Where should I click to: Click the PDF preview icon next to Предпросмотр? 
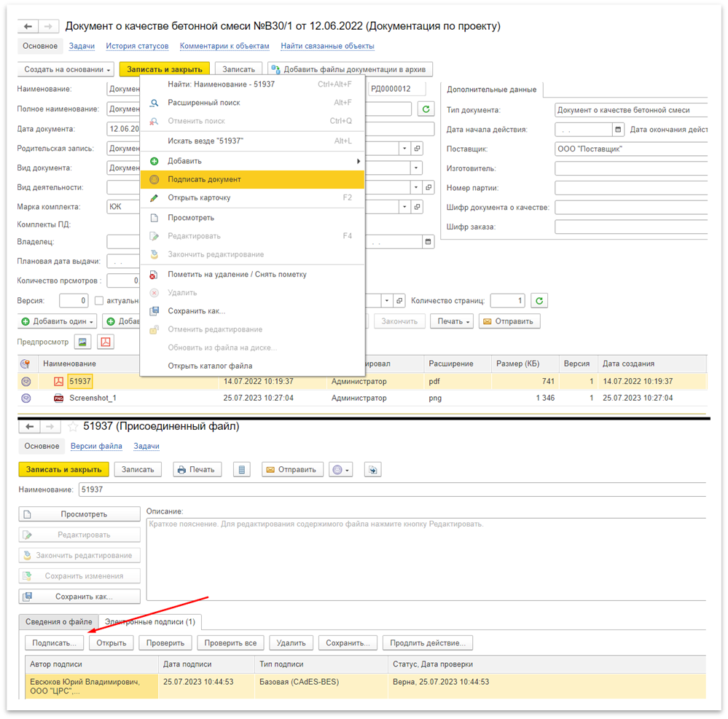click(106, 342)
